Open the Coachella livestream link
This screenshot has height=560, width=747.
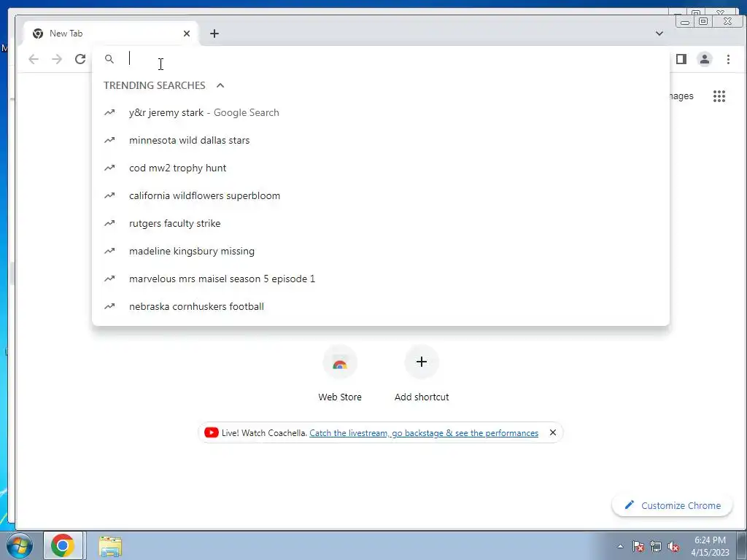point(424,433)
